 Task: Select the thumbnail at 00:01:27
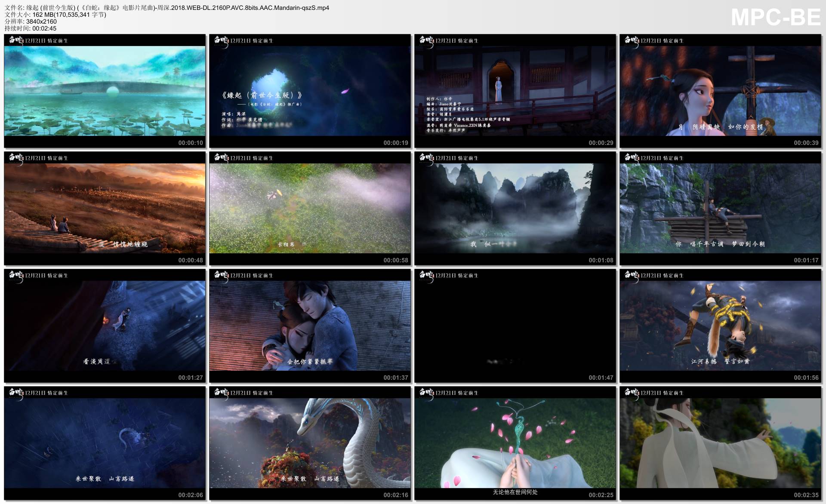(x=105, y=326)
